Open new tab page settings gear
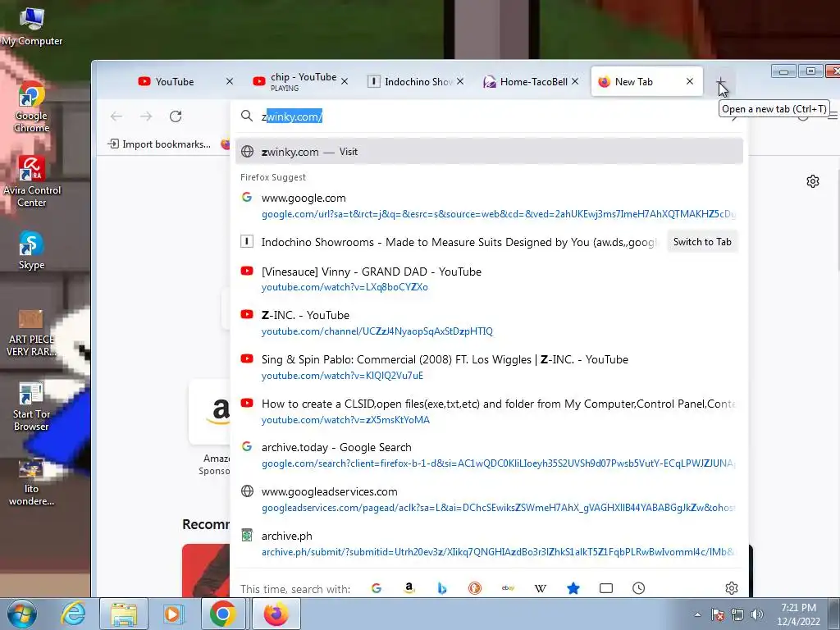840x630 pixels. [813, 181]
